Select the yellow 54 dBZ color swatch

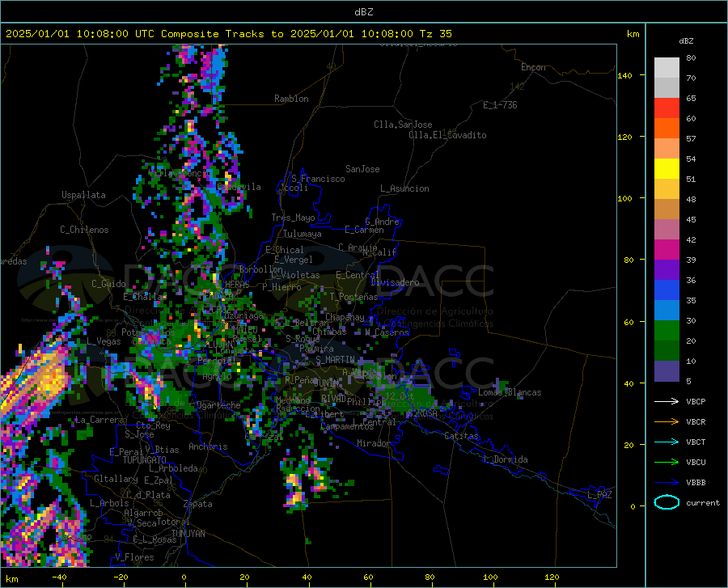pyautogui.click(x=667, y=169)
